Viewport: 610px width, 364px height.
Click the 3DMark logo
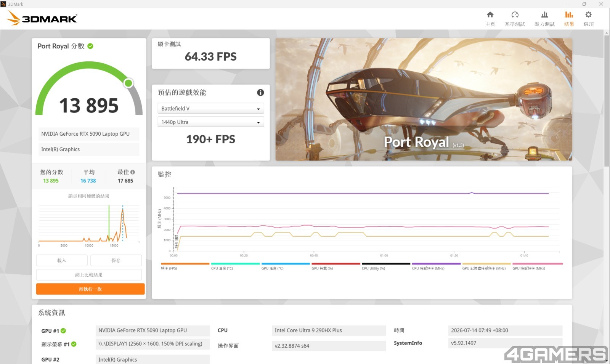[42, 18]
